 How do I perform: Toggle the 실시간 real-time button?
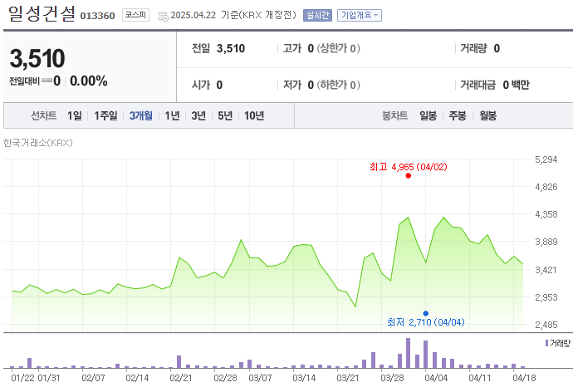pyautogui.click(x=317, y=15)
